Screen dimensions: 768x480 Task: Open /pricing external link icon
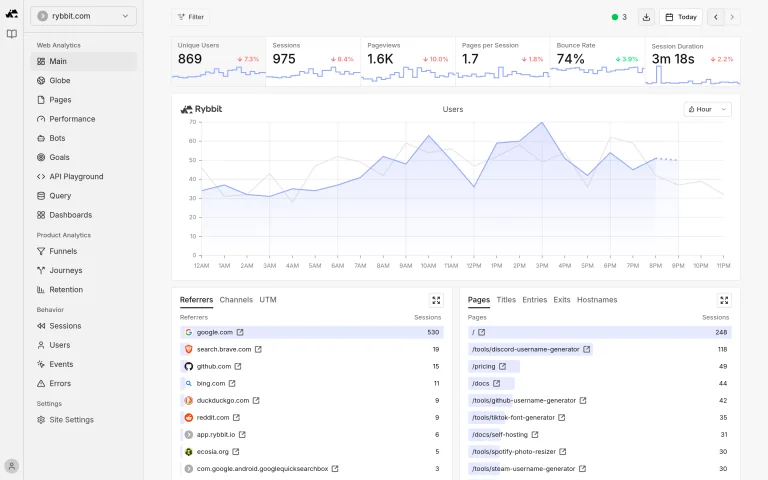pos(502,366)
